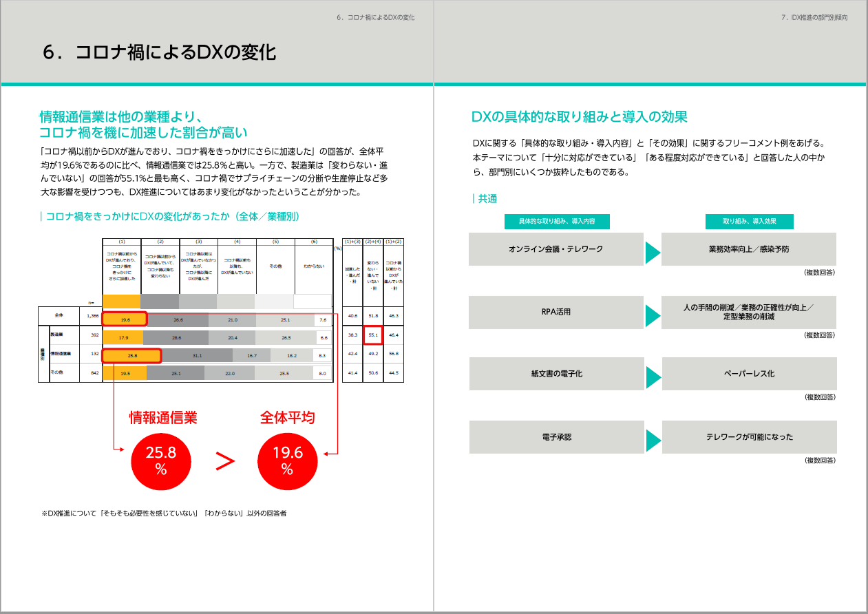
Task: Click the red-boxed 55.1 value in table
Action: (x=374, y=335)
